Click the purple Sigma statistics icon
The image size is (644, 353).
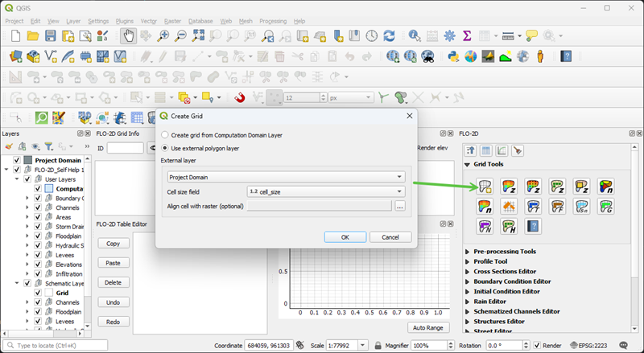[x=467, y=35]
